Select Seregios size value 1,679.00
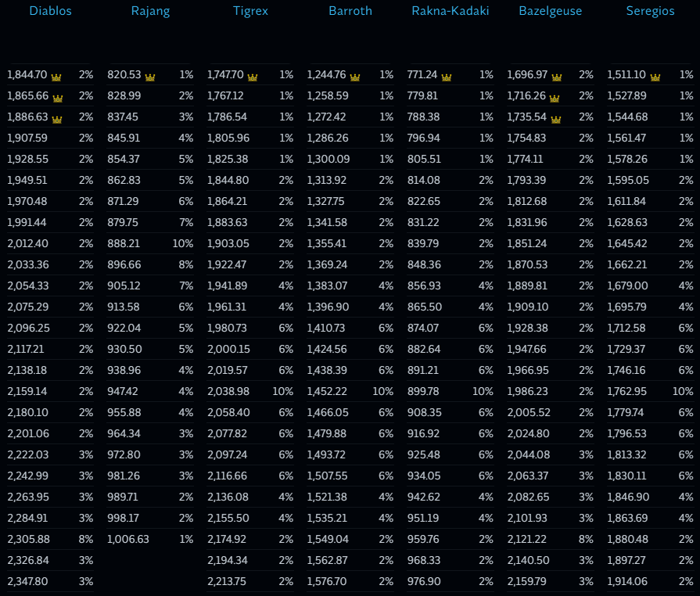The width and height of the screenshot is (700, 596). (627, 285)
